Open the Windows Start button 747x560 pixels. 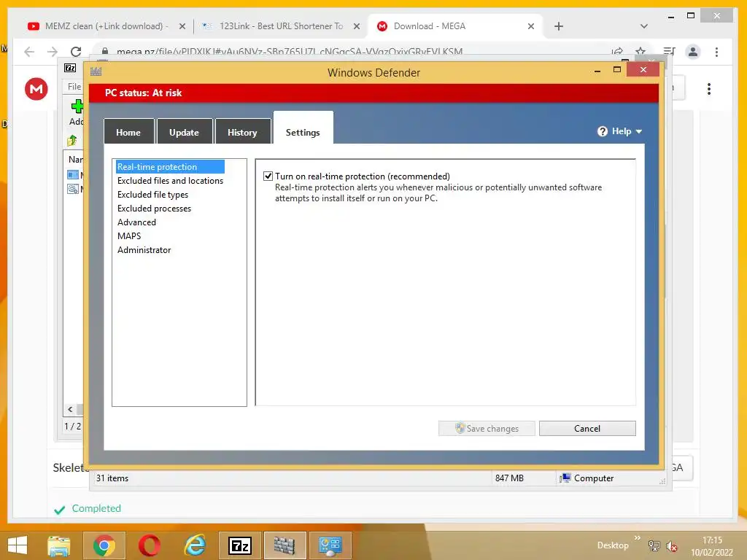(18, 545)
